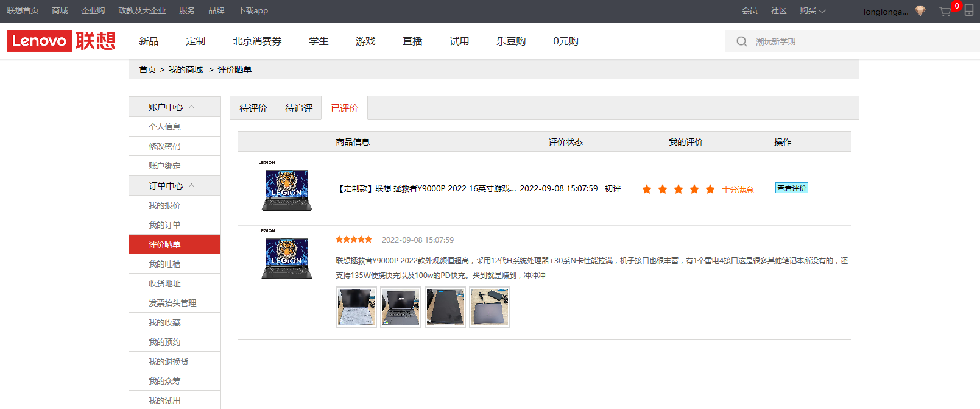980x409 pixels.
Task: Open 直播 navigation item
Action: 412,41
